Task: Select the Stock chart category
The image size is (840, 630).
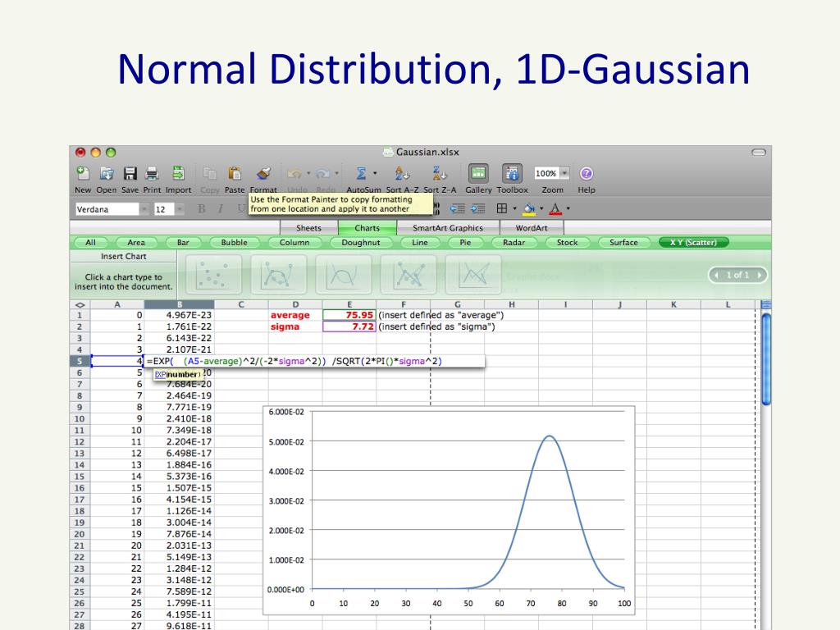Action: point(568,242)
